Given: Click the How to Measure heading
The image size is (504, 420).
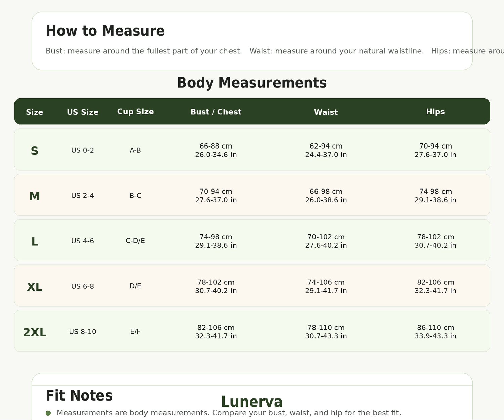Looking at the screenshot, I should pyautogui.click(x=105, y=31).
